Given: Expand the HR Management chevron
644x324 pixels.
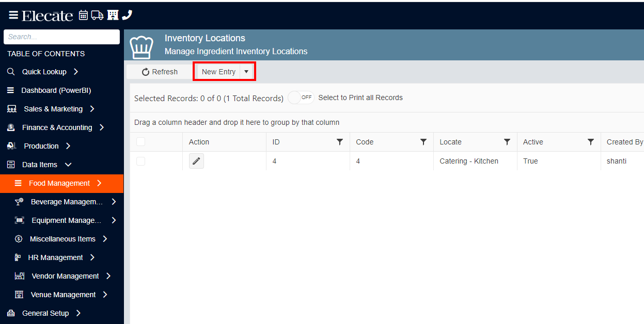Looking at the screenshot, I should click(92, 257).
